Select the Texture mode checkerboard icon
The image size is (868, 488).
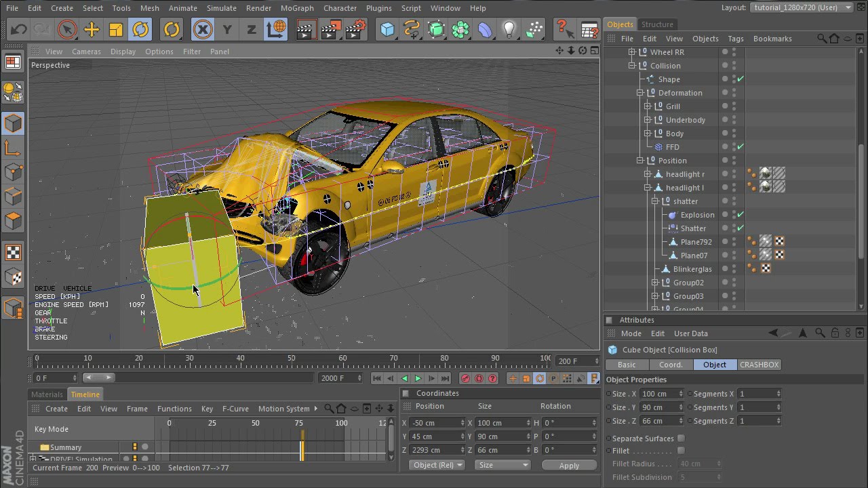tap(13, 252)
